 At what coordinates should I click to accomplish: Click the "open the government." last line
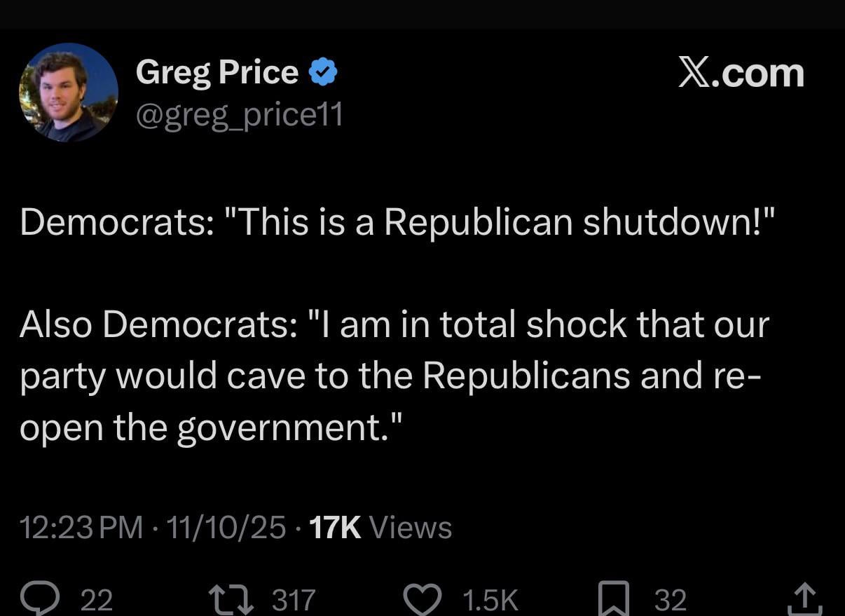tap(210, 427)
